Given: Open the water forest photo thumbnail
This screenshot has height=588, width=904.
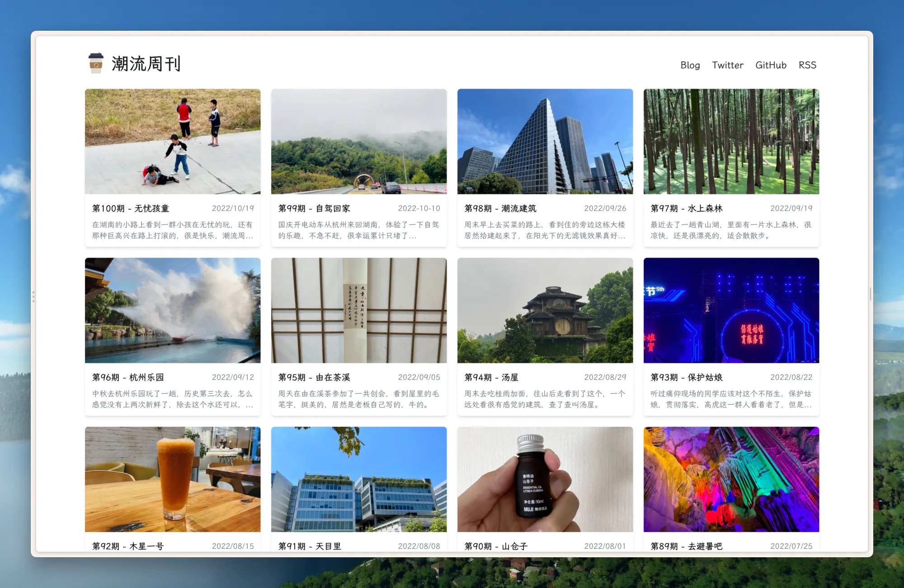Looking at the screenshot, I should pos(731,141).
